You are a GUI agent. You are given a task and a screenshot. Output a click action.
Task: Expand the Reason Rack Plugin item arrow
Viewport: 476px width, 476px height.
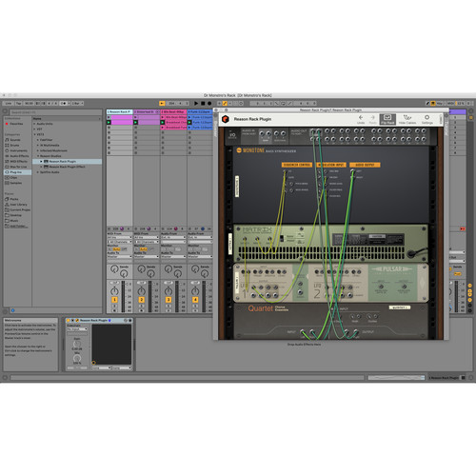point(41,161)
